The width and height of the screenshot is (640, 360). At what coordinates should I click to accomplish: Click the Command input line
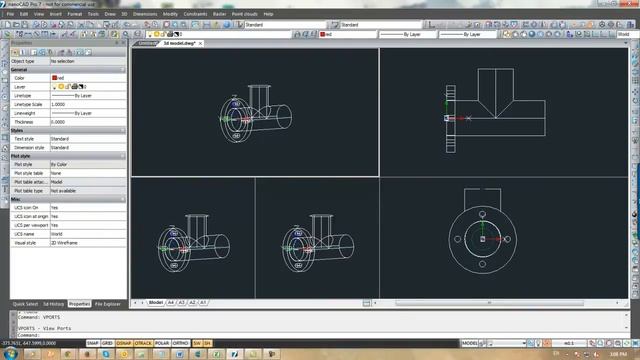point(320,335)
